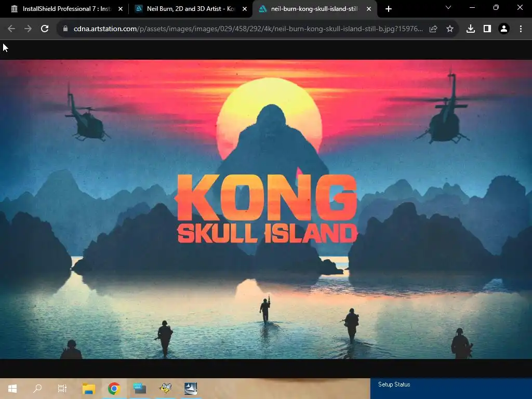The width and height of the screenshot is (532, 399).
Task: Open File Explorer from the taskbar
Action: click(x=89, y=389)
